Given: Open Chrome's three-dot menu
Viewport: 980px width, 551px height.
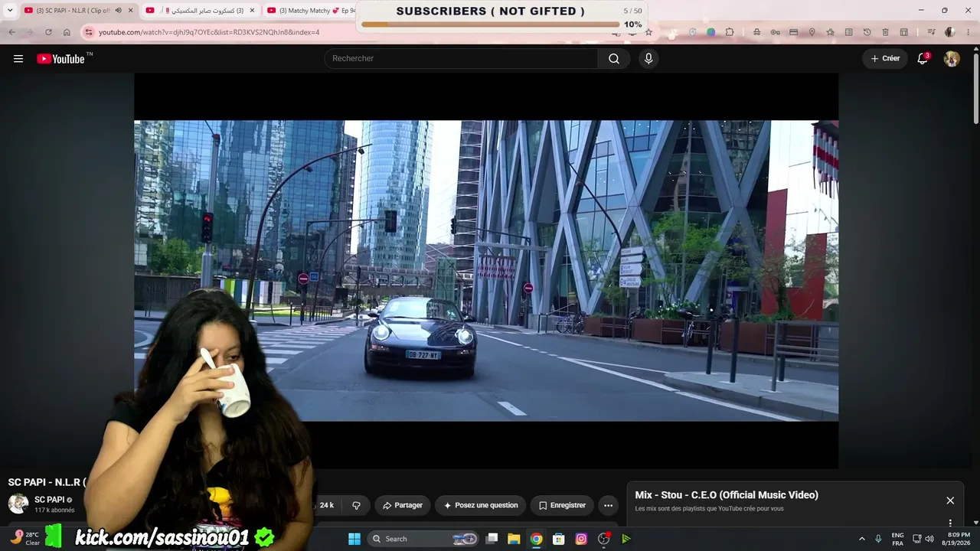Looking at the screenshot, I should coord(967,32).
